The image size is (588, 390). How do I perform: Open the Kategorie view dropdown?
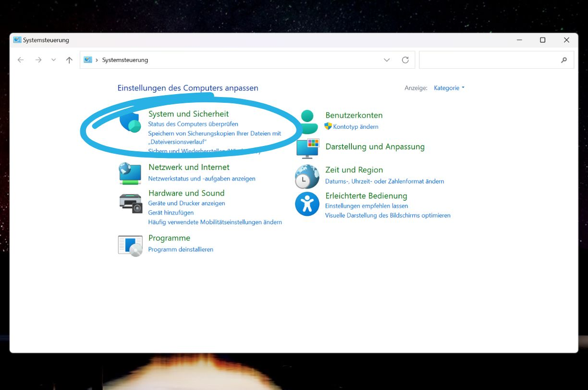coord(449,88)
